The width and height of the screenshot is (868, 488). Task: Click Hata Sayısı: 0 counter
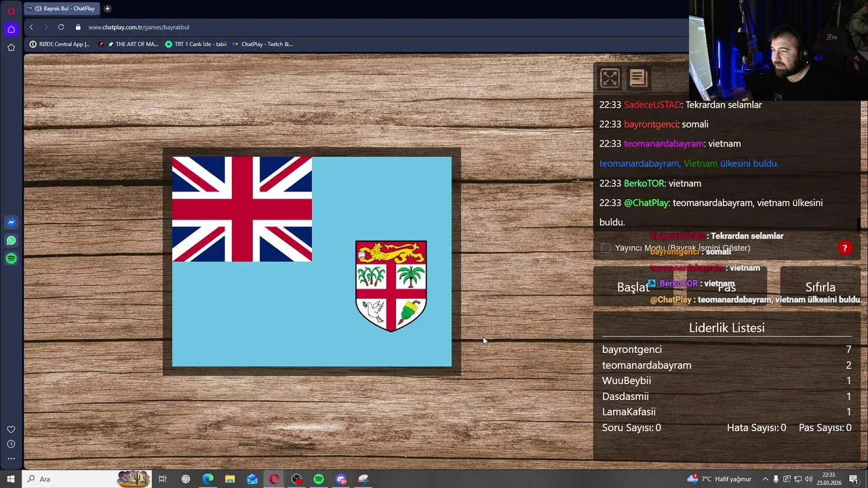(757, 428)
